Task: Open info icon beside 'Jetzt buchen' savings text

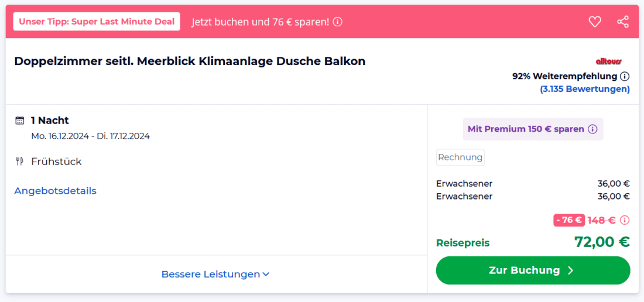Action: click(x=338, y=22)
